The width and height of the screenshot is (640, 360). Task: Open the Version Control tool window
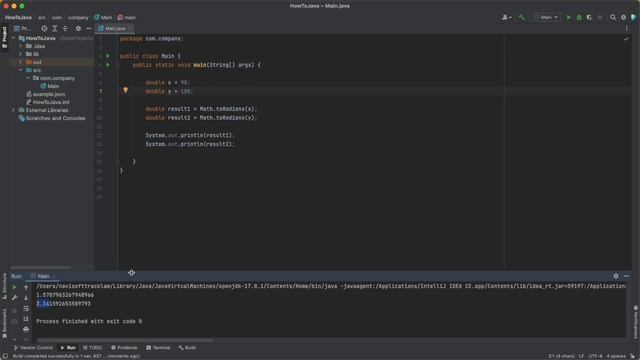[33, 348]
